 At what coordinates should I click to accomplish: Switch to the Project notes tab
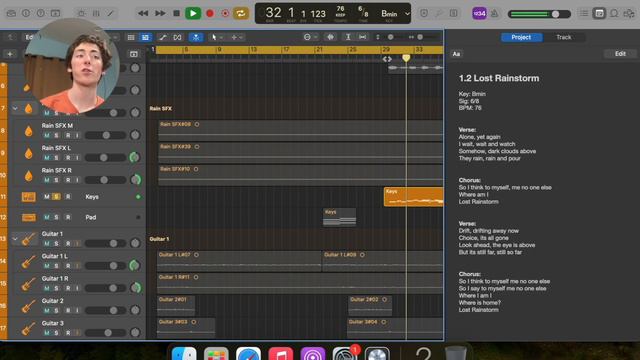click(x=521, y=37)
